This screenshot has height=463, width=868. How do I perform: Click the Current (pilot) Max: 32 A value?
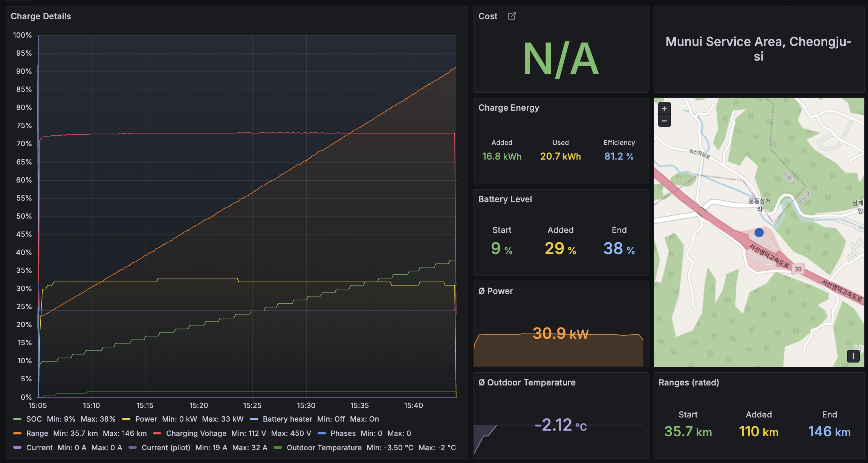[x=250, y=448]
